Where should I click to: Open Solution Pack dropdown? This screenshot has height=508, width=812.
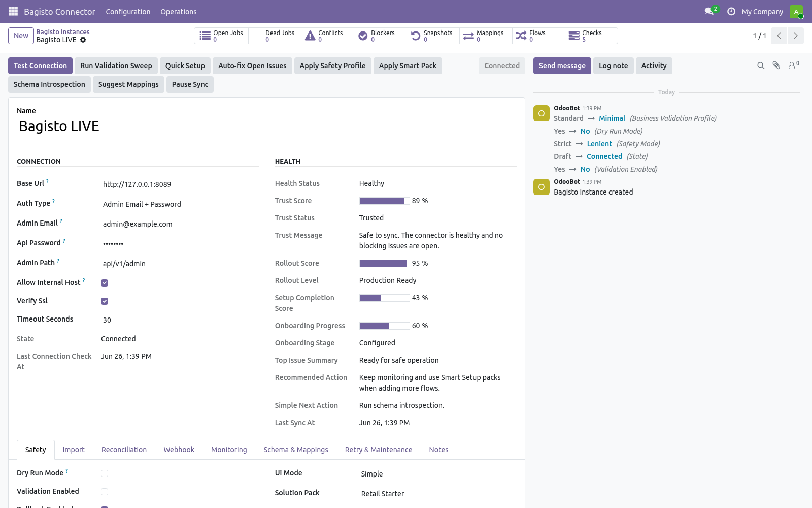pyautogui.click(x=438, y=494)
